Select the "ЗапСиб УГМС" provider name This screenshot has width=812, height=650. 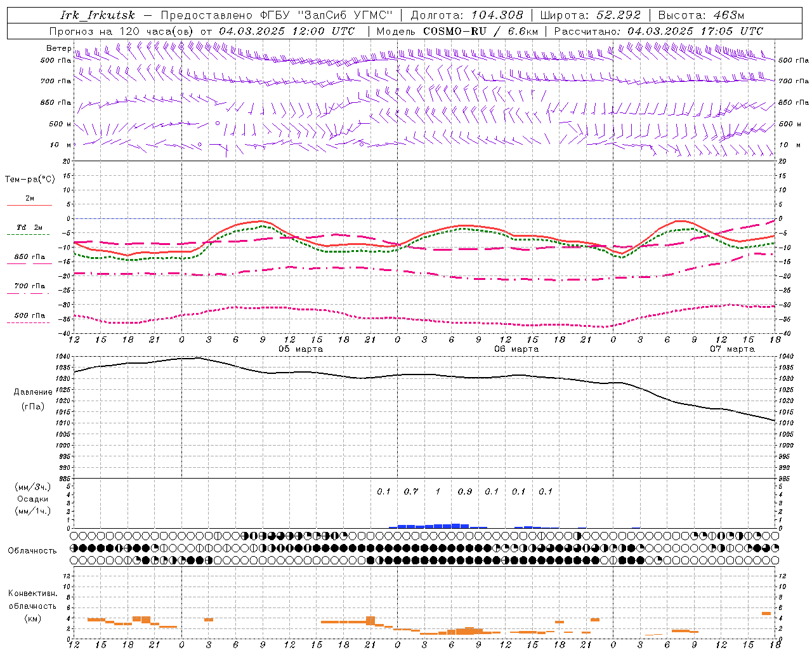coord(346,15)
